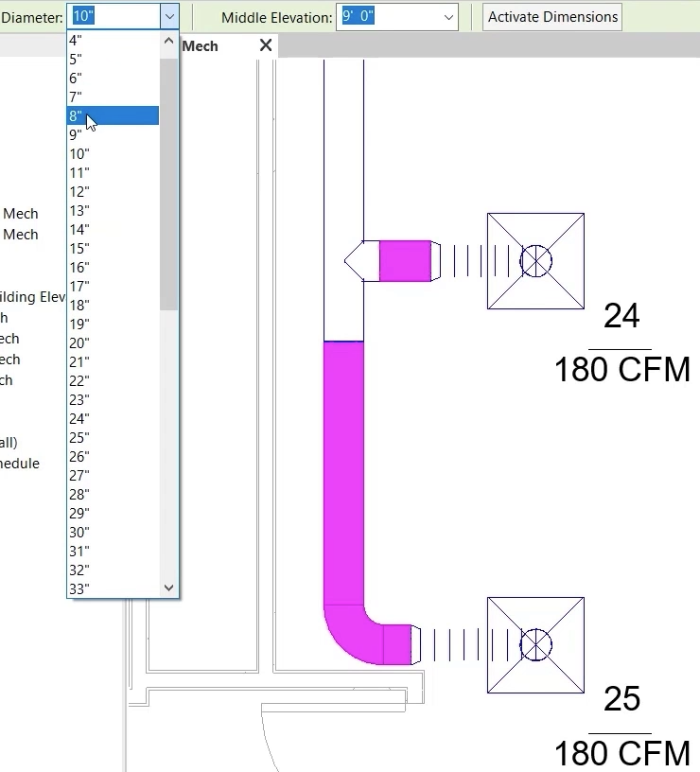Switch to the Mech view tab
This screenshot has height=772, width=700.
click(x=200, y=46)
